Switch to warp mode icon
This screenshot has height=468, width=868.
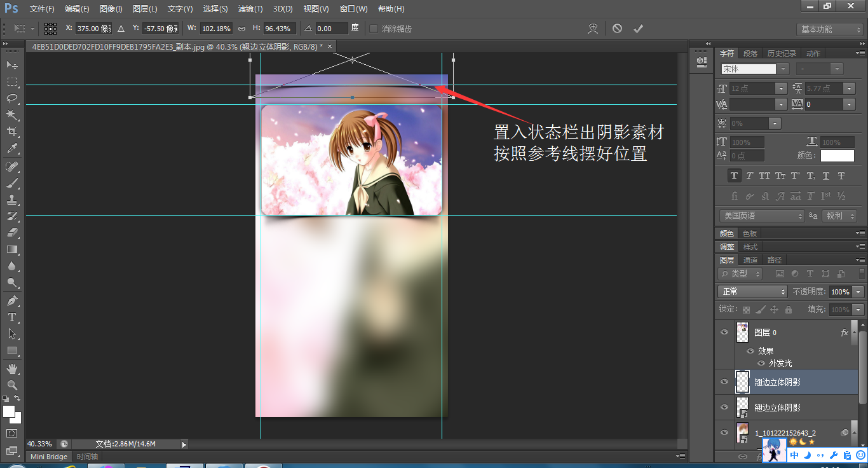click(593, 29)
